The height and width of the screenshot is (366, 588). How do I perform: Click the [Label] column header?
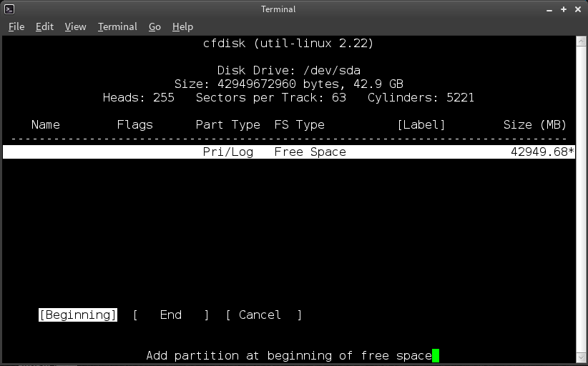421,125
